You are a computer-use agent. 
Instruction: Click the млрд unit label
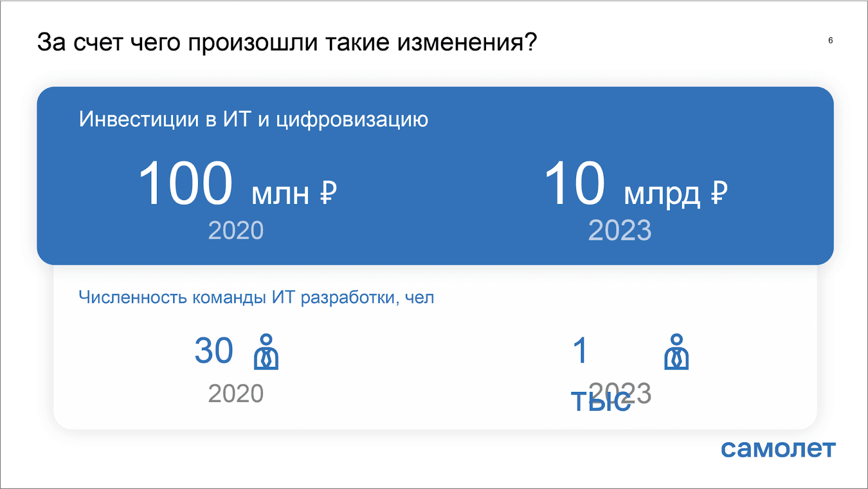point(662,194)
